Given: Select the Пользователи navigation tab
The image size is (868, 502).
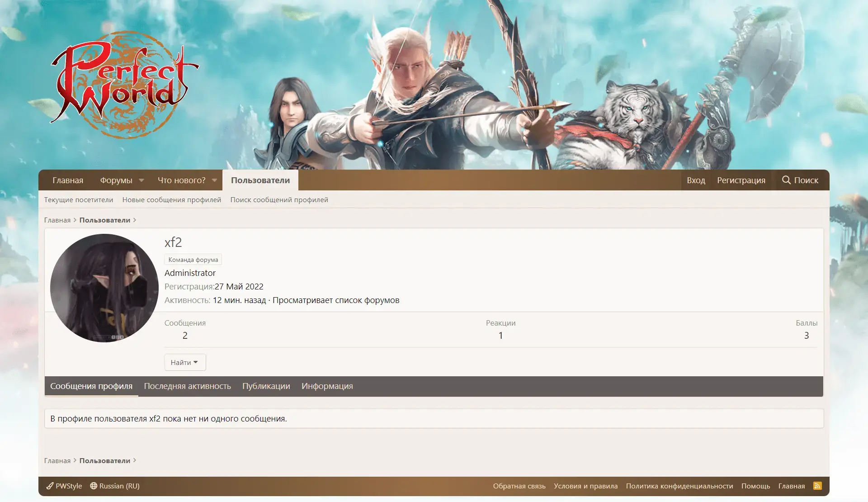Looking at the screenshot, I should click(260, 180).
